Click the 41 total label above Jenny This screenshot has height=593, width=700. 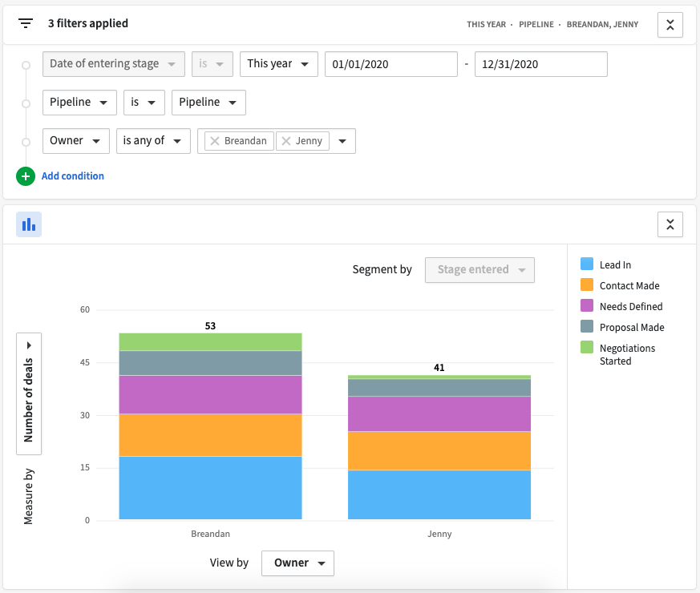click(439, 368)
